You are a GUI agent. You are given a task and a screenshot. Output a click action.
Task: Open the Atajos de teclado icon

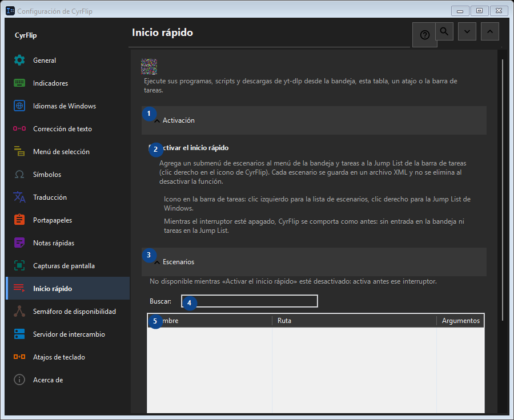(x=19, y=357)
